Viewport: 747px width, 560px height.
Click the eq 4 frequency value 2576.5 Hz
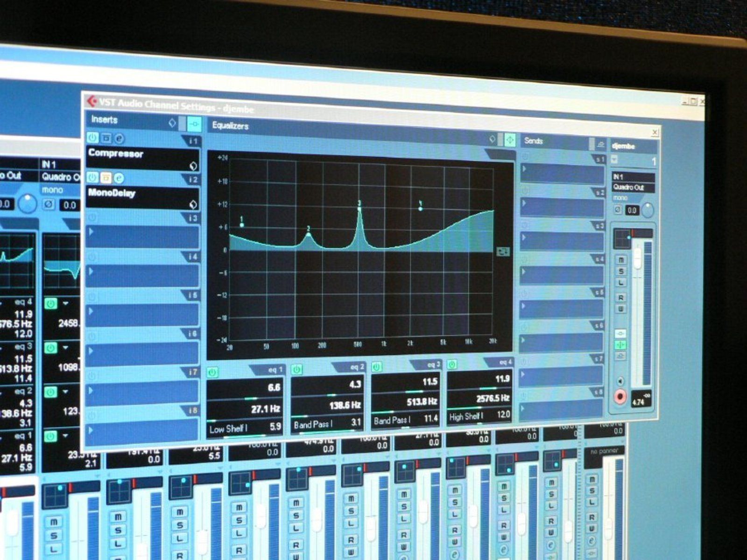[493, 398]
